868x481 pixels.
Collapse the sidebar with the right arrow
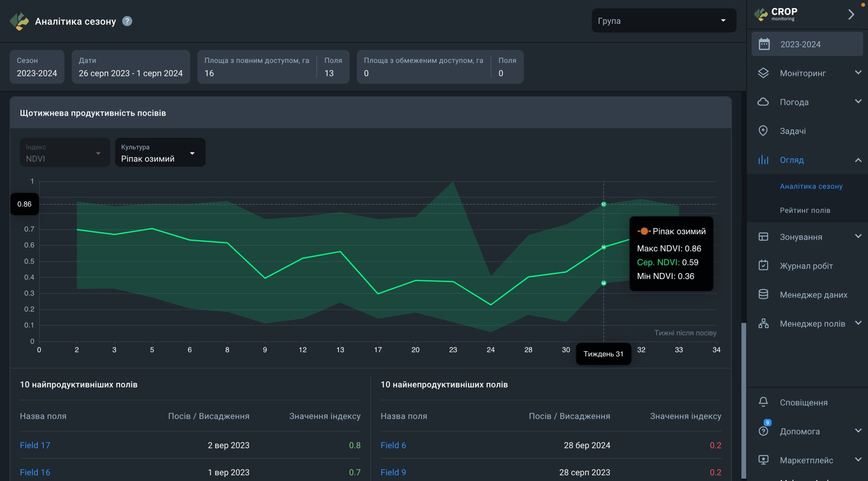pyautogui.click(x=851, y=15)
